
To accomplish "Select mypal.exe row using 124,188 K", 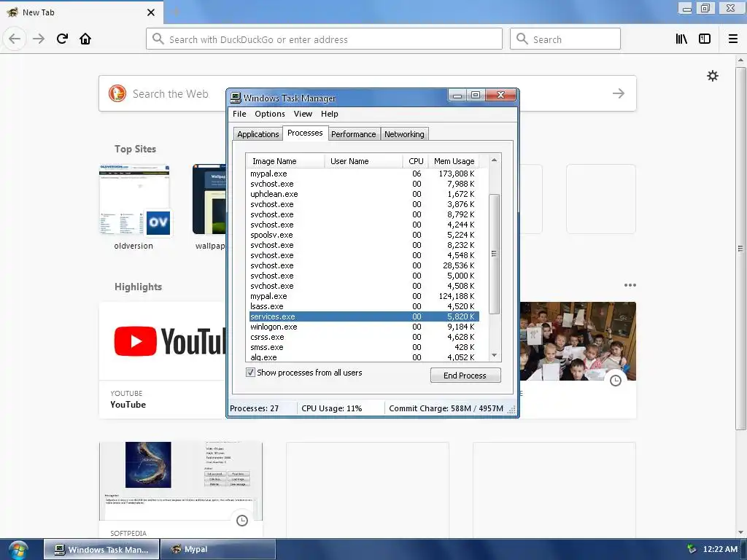I will (363, 296).
